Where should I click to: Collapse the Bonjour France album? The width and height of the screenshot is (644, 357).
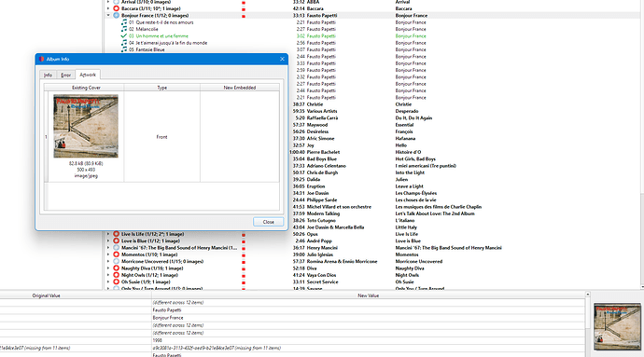(x=108, y=16)
